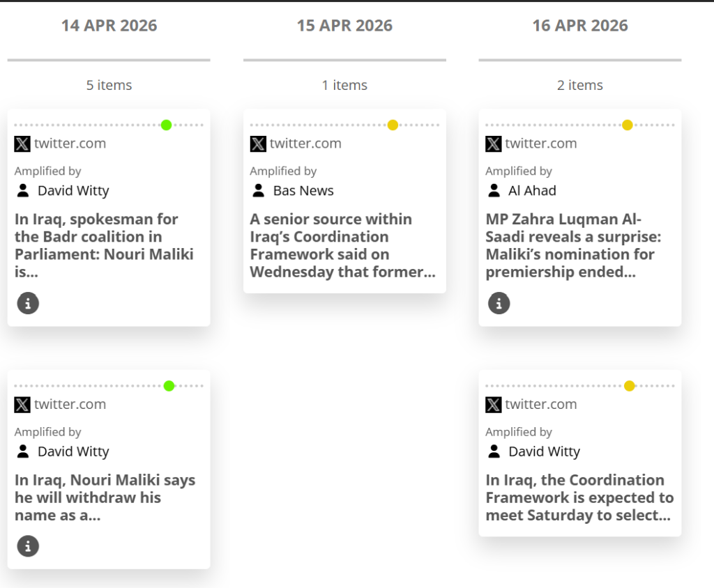Image resolution: width=714 pixels, height=588 pixels.
Task: Click yellow dot on Al Ahad card
Action: pos(627,125)
